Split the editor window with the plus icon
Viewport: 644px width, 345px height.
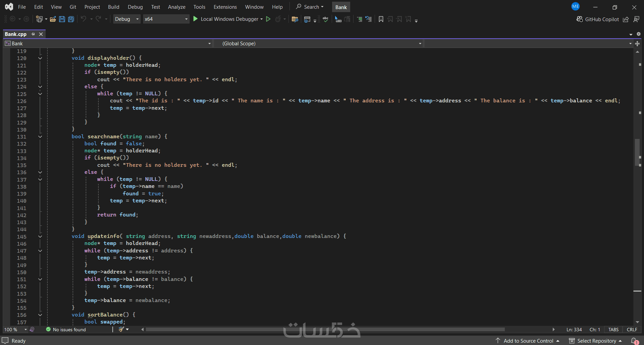[x=638, y=44]
